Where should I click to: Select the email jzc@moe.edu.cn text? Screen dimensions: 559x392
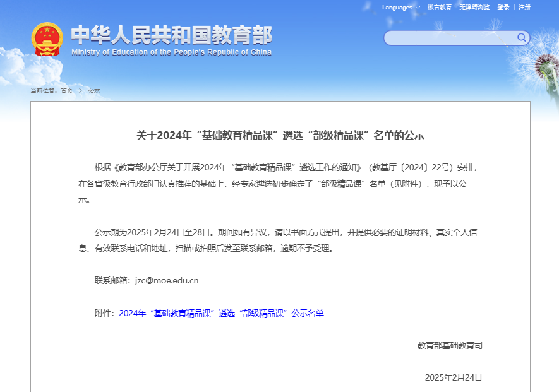pos(167,280)
